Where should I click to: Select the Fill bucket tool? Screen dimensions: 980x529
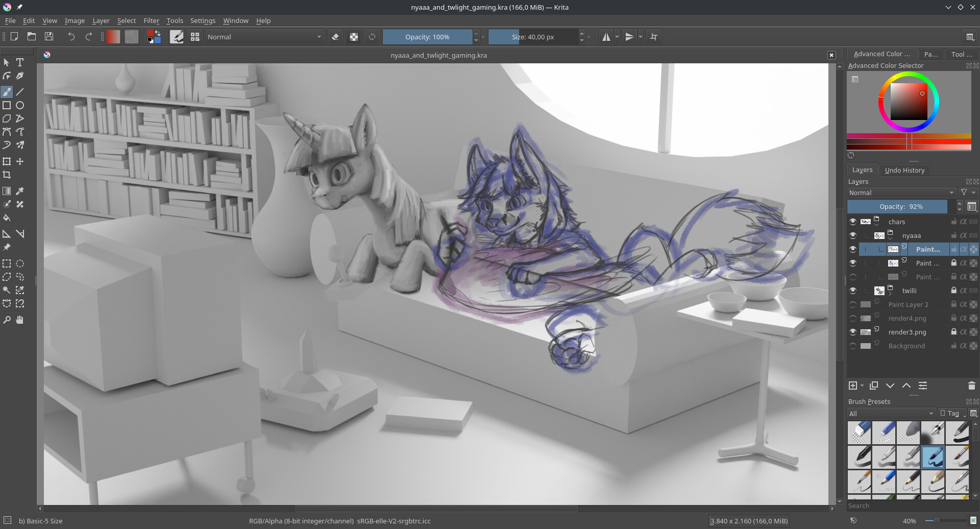[x=7, y=218]
